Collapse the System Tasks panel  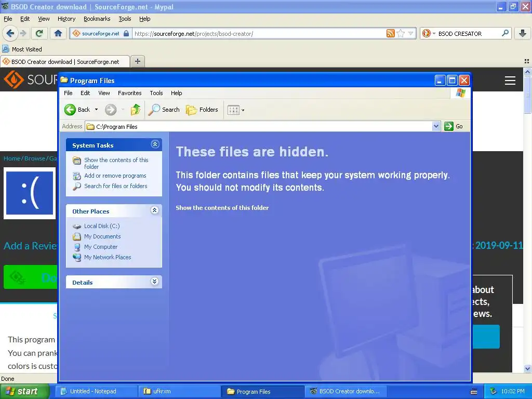point(155,144)
